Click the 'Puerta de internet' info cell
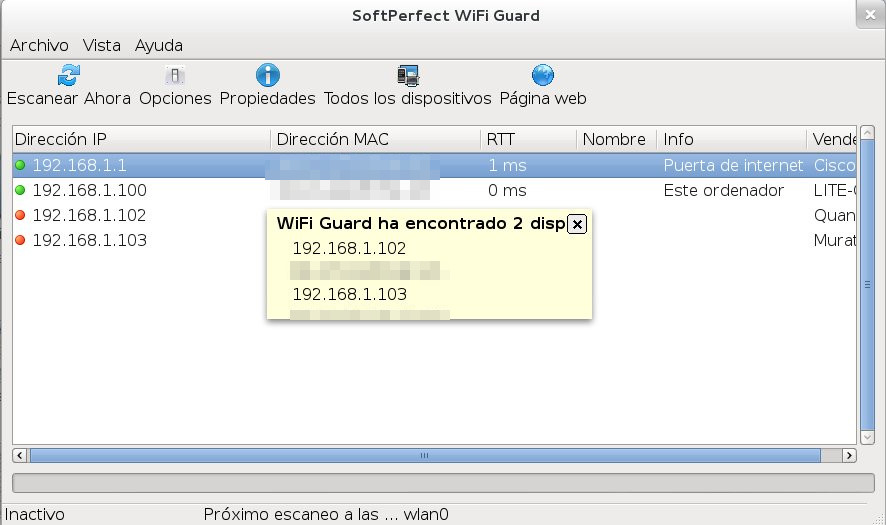 click(x=733, y=165)
